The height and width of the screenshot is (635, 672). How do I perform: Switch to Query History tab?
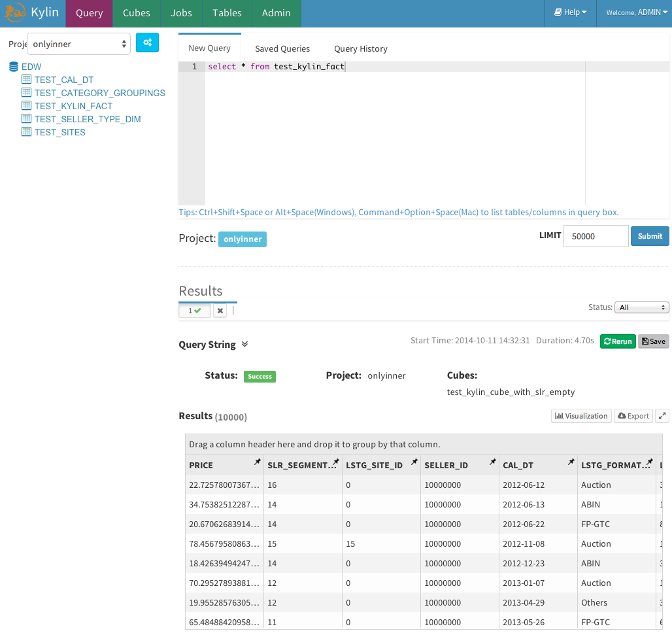[361, 48]
